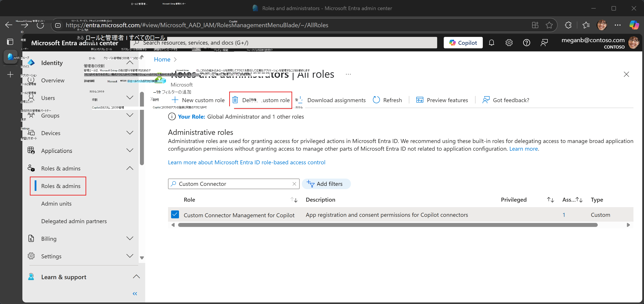Click the Devices icon in sidebar
Image resolution: width=644 pixels, height=304 pixels.
[31, 133]
